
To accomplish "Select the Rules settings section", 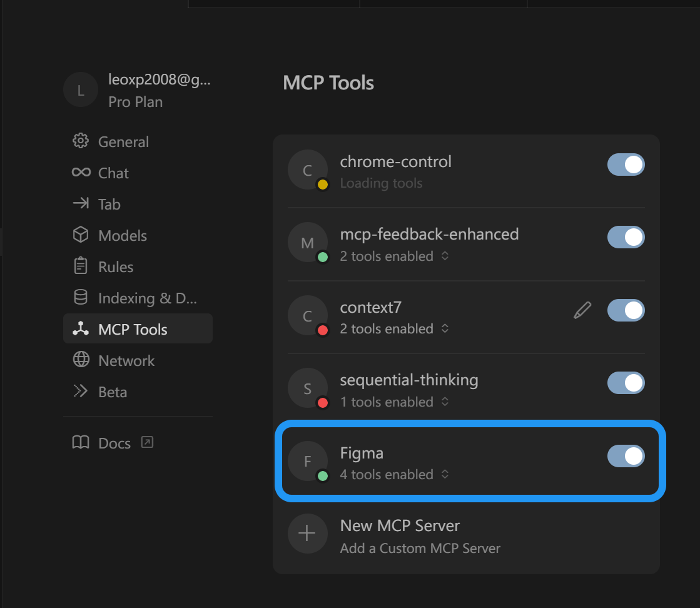I will (x=138, y=266).
